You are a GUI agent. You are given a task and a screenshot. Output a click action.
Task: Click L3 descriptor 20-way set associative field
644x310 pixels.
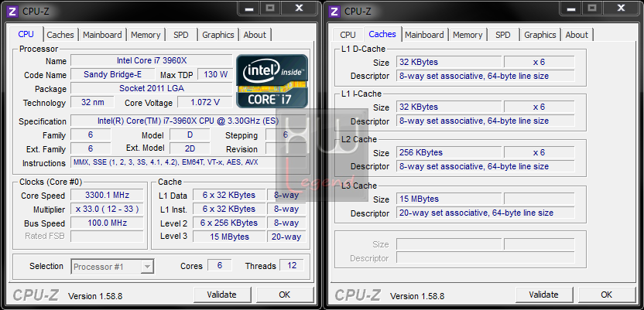(485, 213)
